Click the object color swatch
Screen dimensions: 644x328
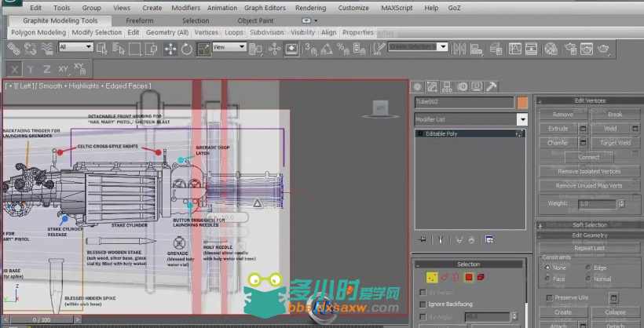tap(522, 103)
